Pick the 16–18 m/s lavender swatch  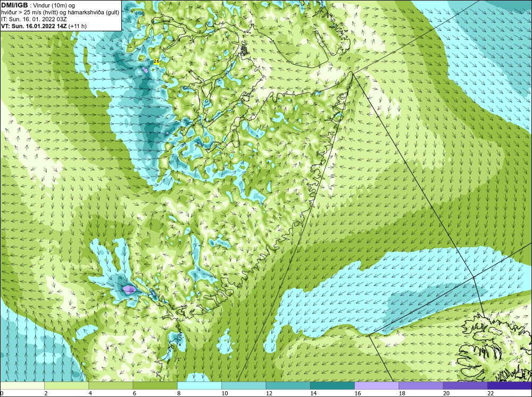coord(377,385)
